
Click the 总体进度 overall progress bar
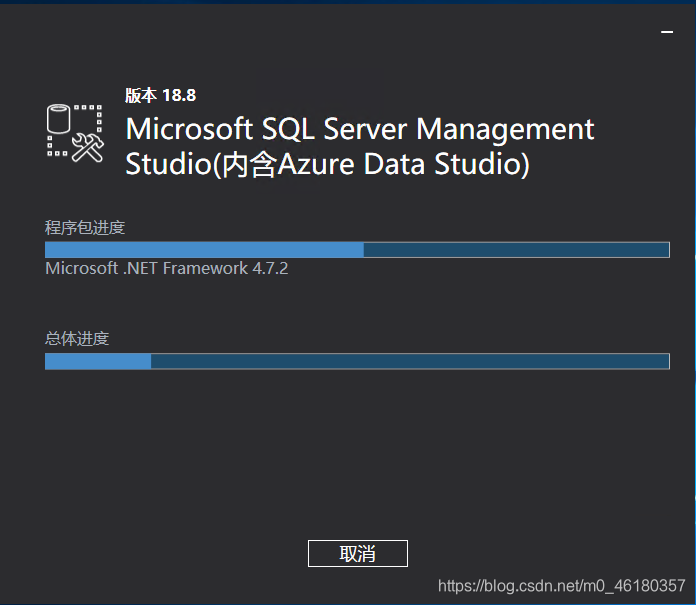(x=357, y=361)
